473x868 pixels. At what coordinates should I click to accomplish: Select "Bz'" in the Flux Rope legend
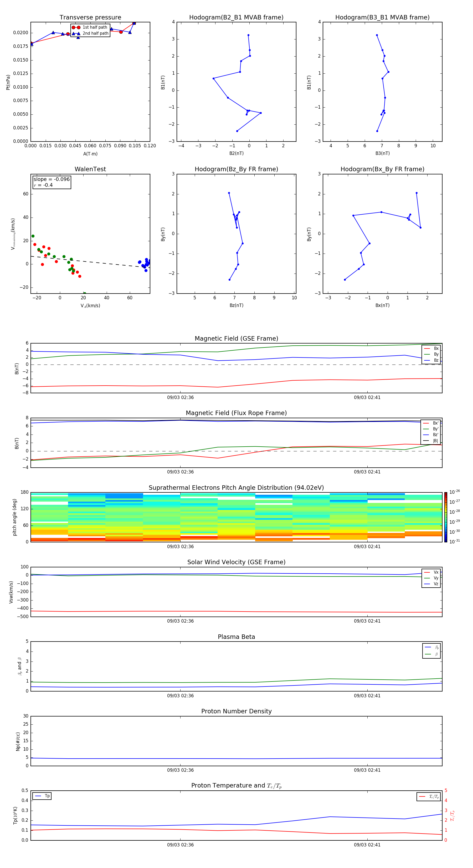point(431,435)
